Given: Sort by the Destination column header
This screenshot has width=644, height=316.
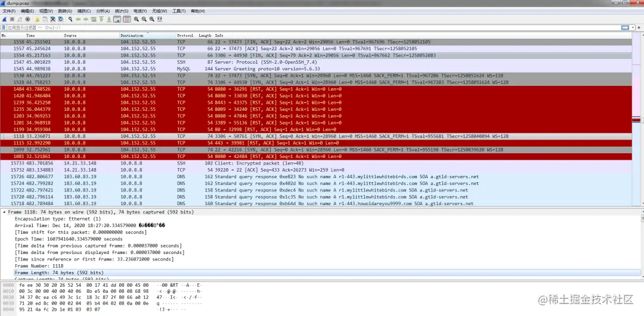Looking at the screenshot, I should 147,36.
